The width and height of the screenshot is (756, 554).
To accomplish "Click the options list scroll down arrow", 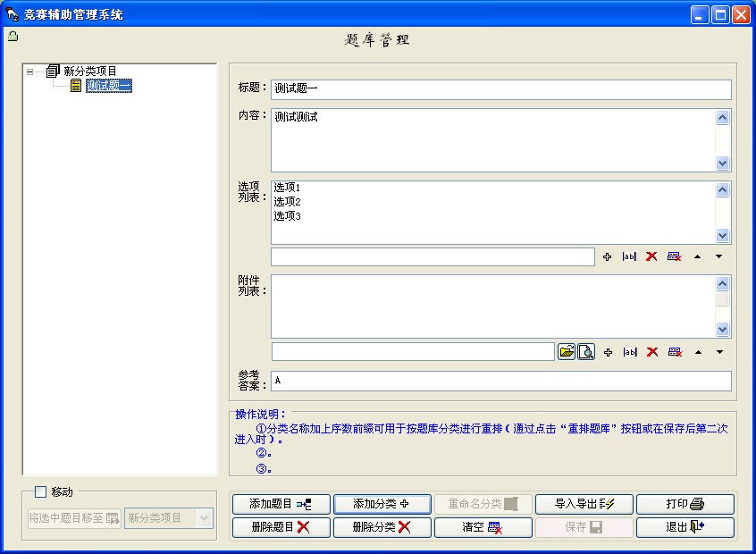I will [x=722, y=235].
